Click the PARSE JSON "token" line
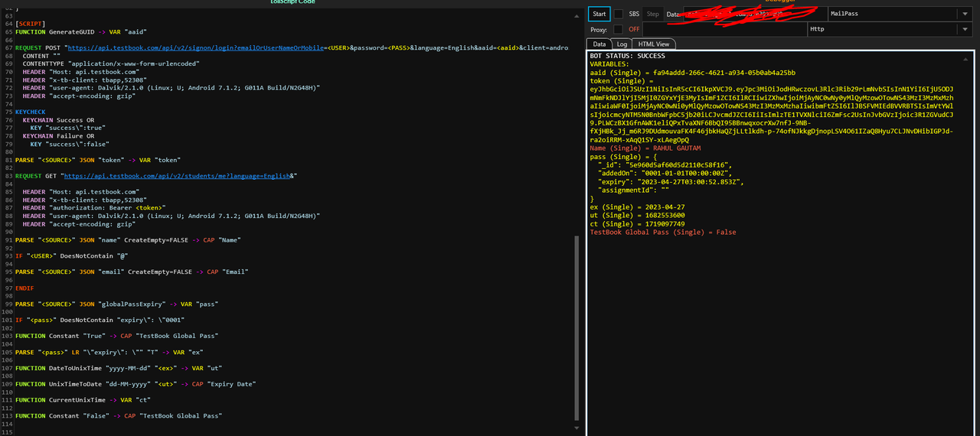980x436 pixels. click(x=98, y=160)
